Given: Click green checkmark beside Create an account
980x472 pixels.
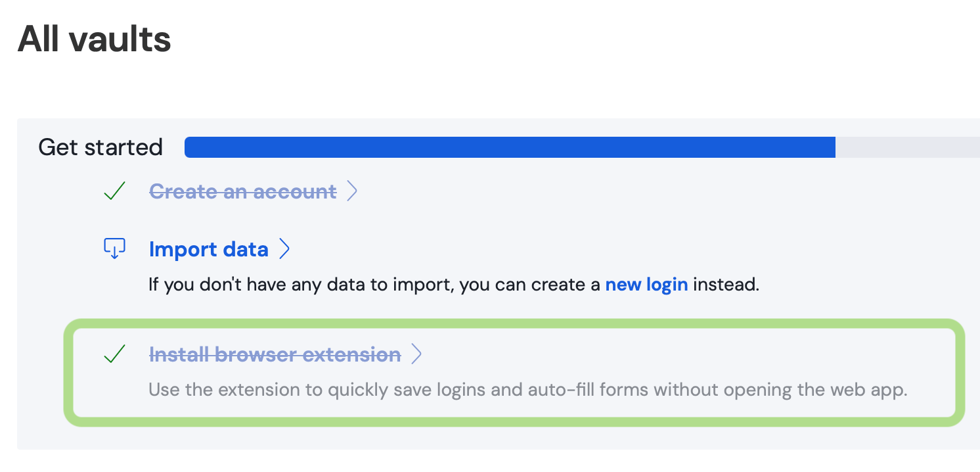Looking at the screenshot, I should pyautogui.click(x=114, y=191).
